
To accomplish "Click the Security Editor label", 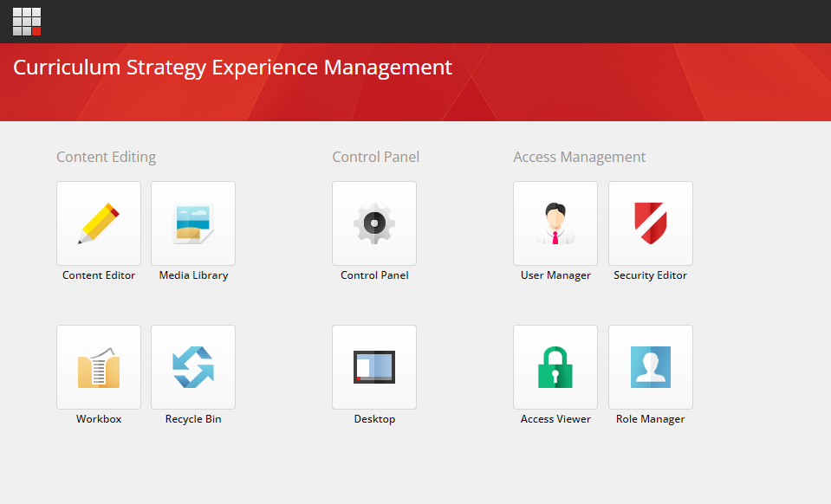I will tap(650, 275).
